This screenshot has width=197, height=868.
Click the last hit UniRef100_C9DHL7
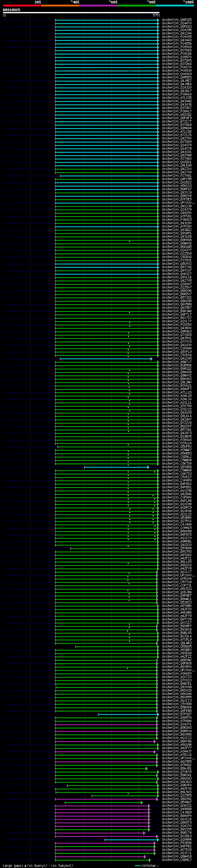(177, 860)
